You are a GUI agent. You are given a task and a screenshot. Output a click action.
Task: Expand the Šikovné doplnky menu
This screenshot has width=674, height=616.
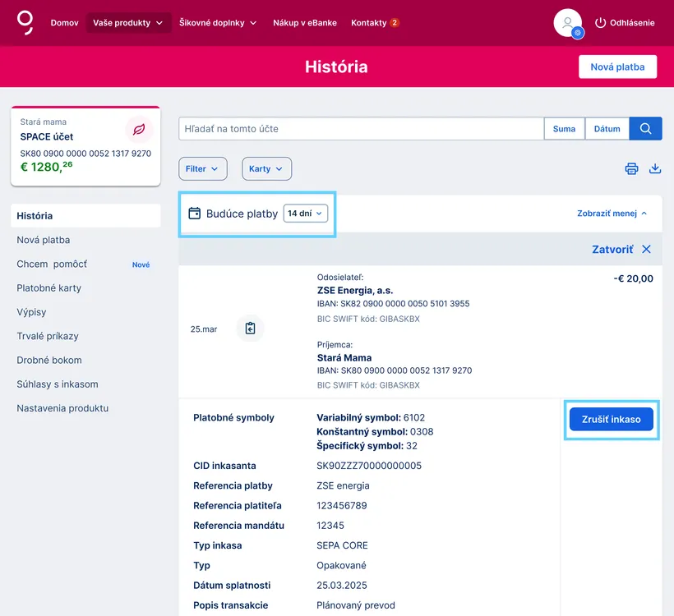(x=215, y=23)
